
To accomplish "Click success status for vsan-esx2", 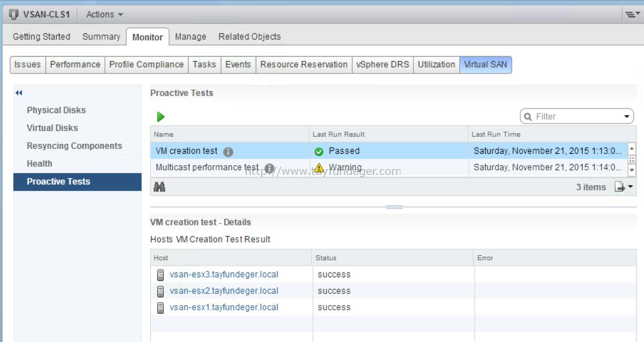I will (x=334, y=291).
